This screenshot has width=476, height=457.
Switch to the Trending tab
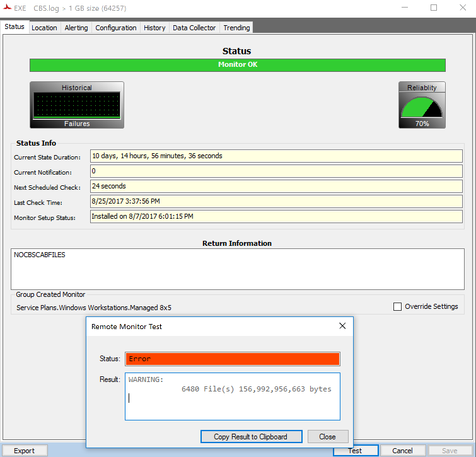[x=236, y=28]
